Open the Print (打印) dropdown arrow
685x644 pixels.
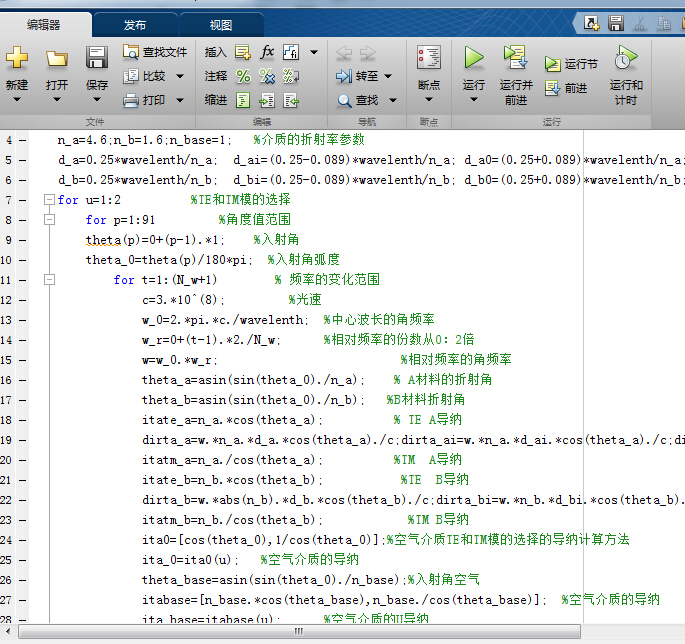180,100
